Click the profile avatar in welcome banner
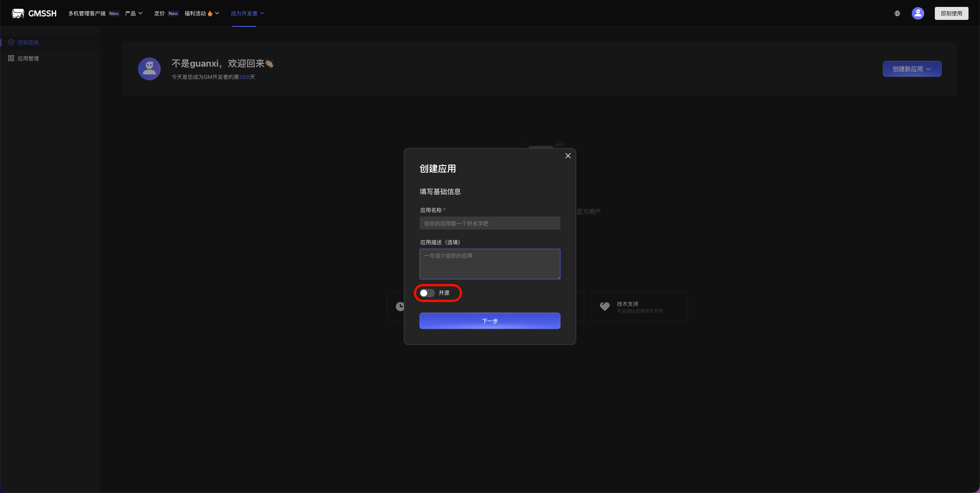The width and height of the screenshot is (980, 493). pos(149,69)
